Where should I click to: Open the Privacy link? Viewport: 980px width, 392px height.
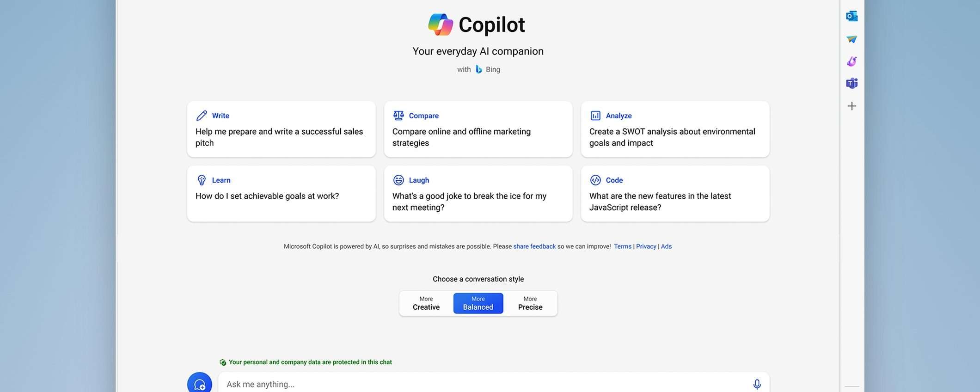[646, 246]
